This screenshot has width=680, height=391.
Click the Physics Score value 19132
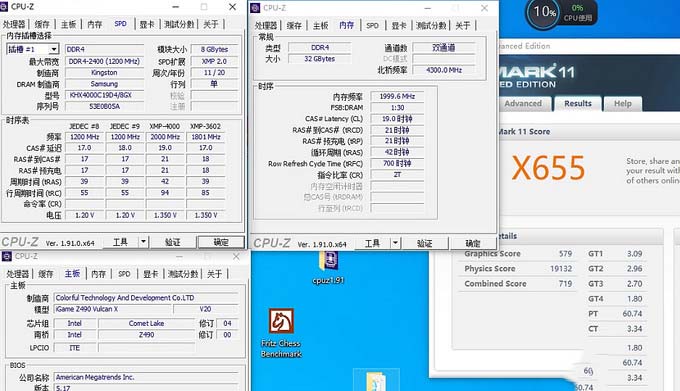561,269
